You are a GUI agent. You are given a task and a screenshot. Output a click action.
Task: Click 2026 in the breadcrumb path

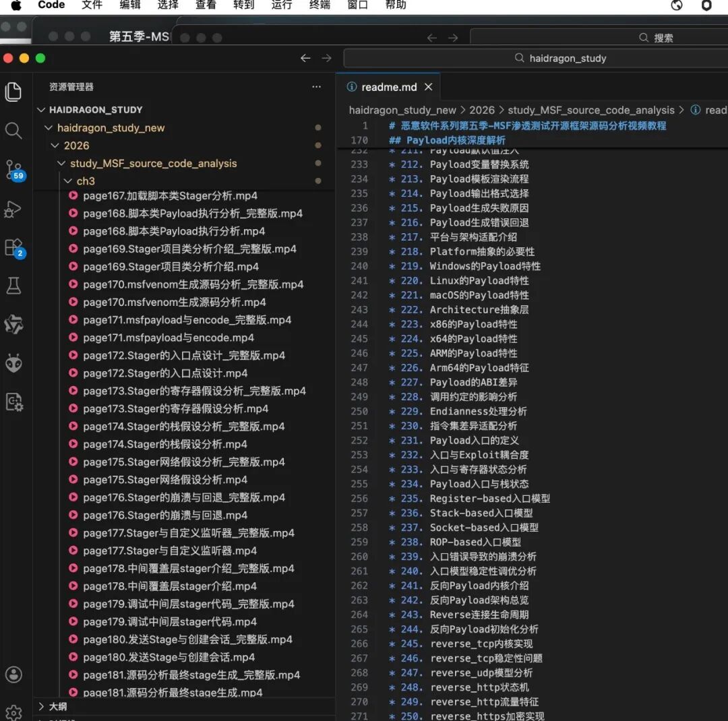pos(481,110)
